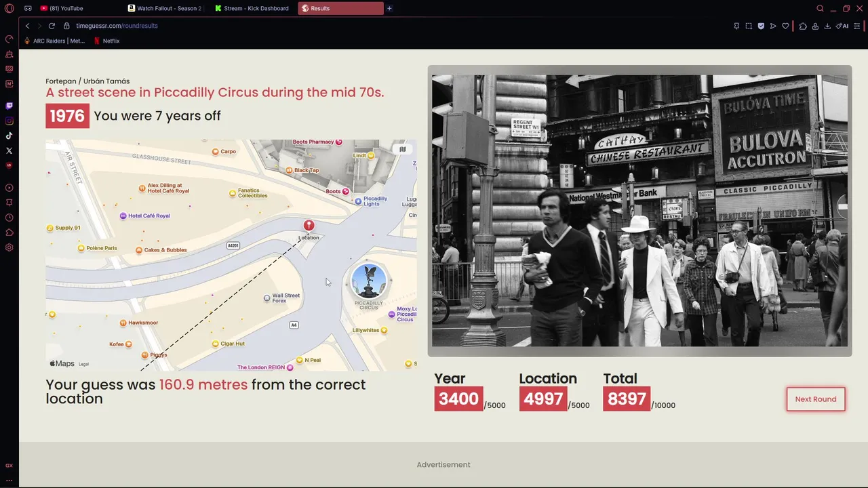This screenshot has height=488, width=868.
Task: Open Twitch in the sidebar
Action: [x=9, y=106]
